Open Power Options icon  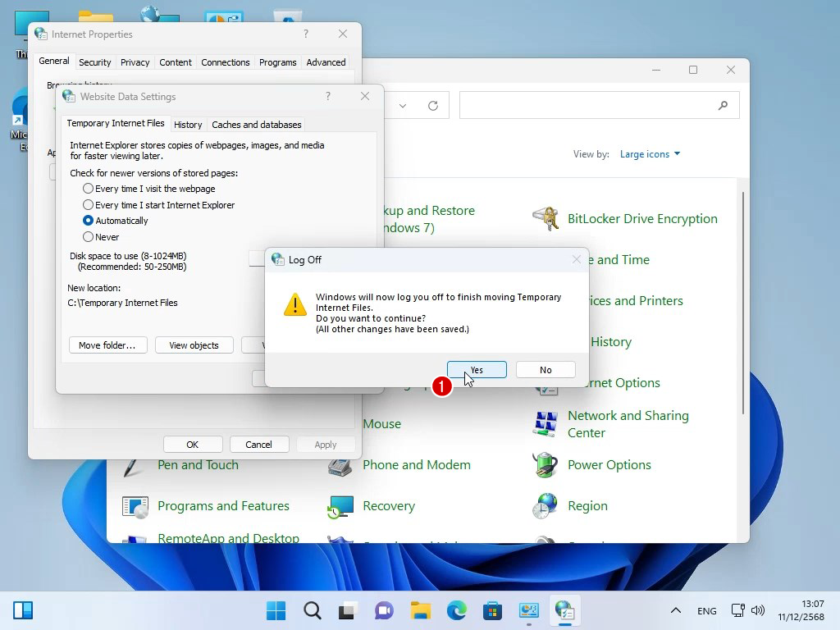546,465
